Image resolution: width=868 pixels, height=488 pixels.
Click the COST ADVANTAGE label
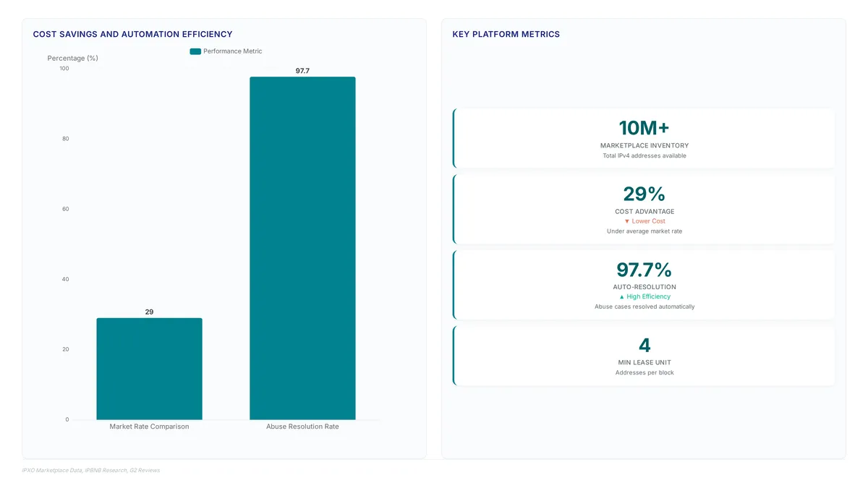tap(644, 211)
